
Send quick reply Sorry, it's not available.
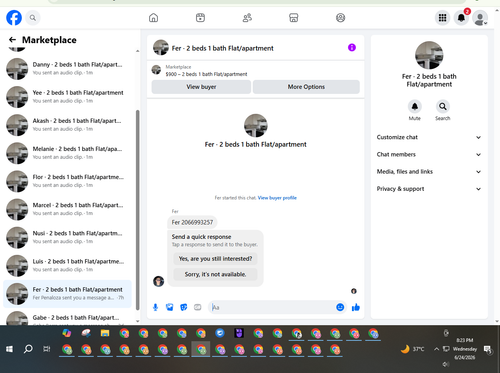[x=215, y=274]
